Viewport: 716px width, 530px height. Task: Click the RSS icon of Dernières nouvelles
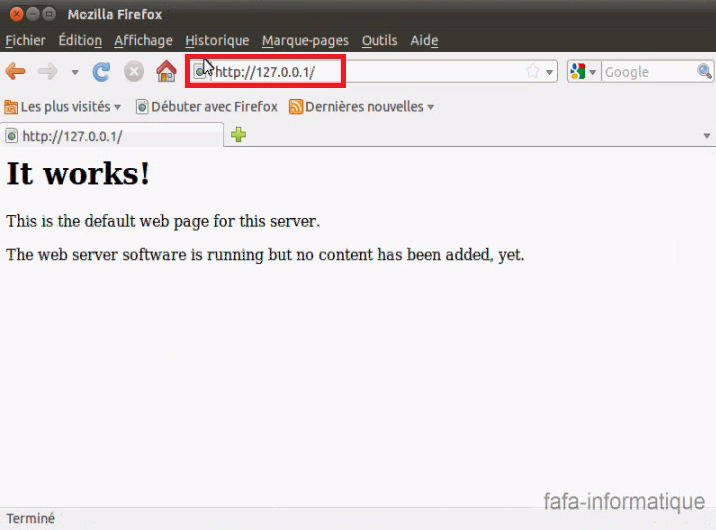(296, 107)
